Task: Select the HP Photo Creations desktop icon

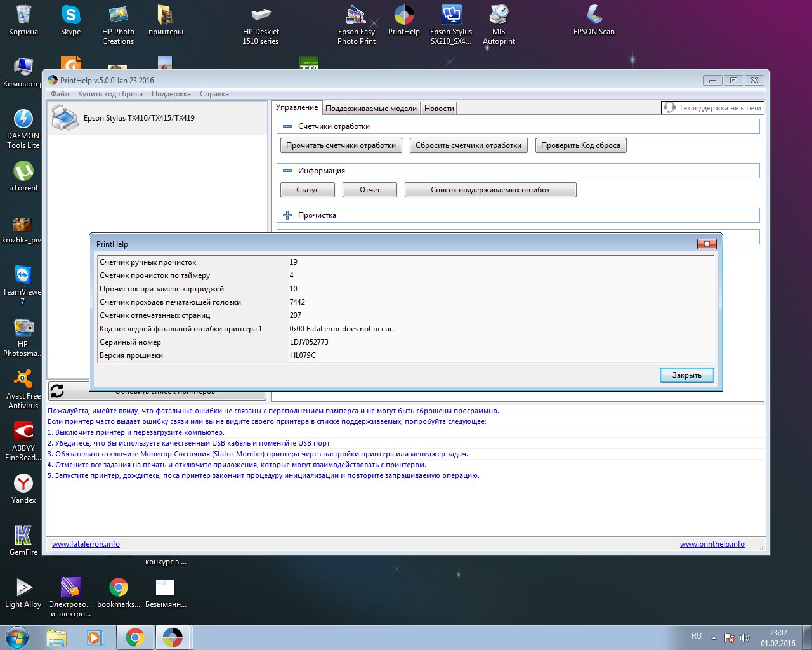Action: coord(118,25)
